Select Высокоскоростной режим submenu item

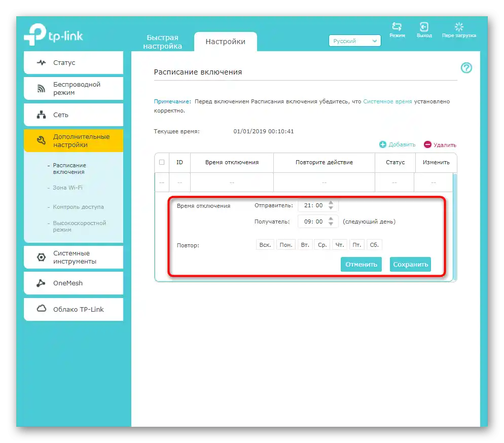coord(80,226)
